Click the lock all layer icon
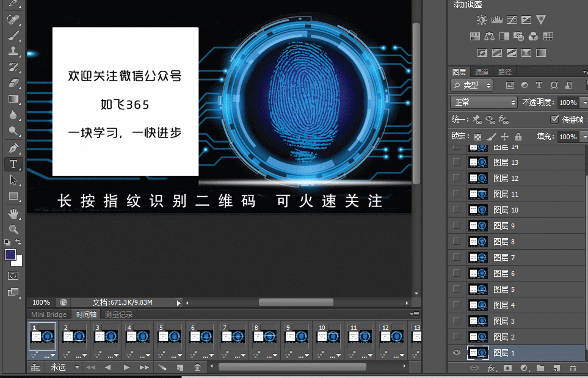 coord(518,137)
